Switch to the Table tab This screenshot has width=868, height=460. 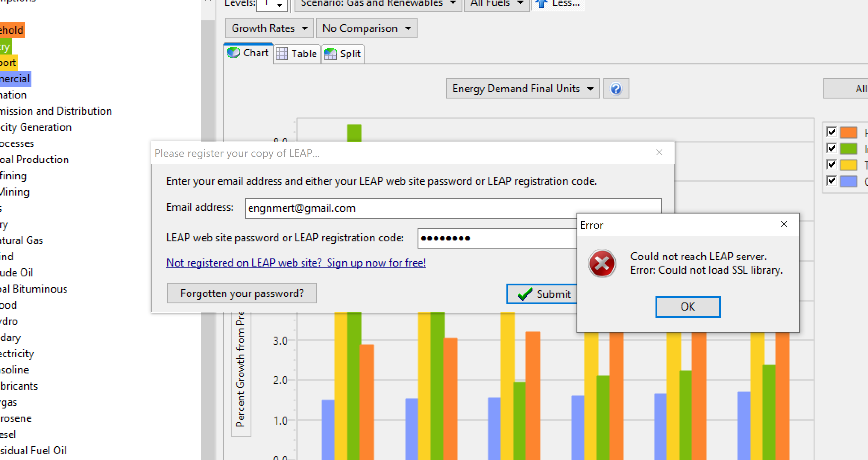pyautogui.click(x=297, y=54)
